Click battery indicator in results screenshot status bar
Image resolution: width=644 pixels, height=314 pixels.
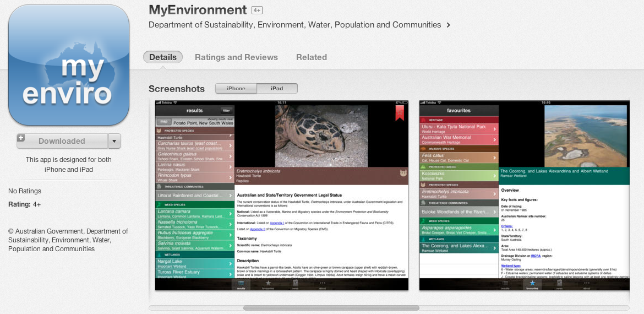pos(405,102)
